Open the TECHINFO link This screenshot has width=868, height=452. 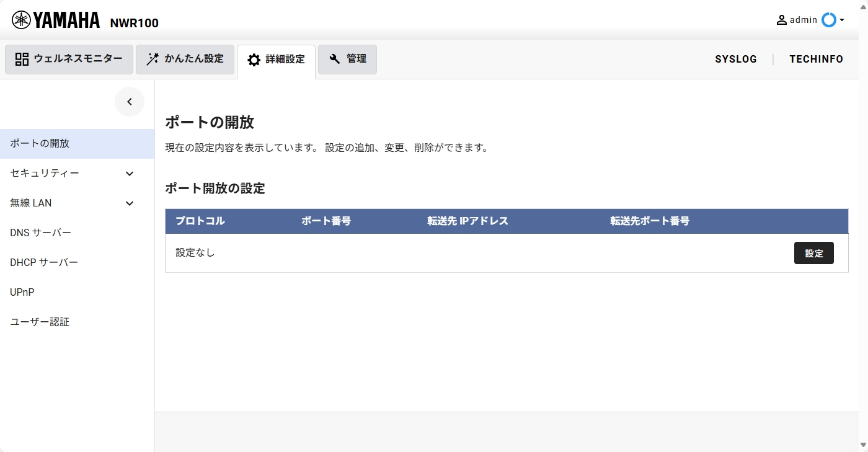(x=816, y=60)
